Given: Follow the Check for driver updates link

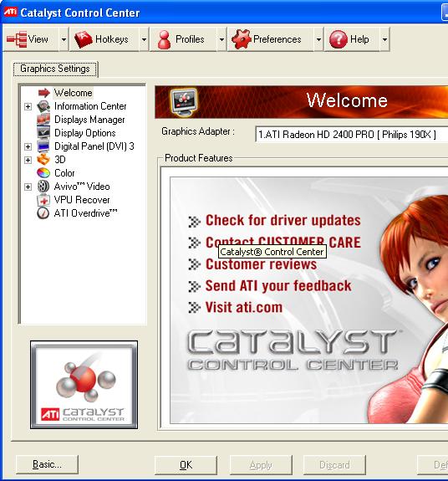Looking at the screenshot, I should [x=283, y=221].
